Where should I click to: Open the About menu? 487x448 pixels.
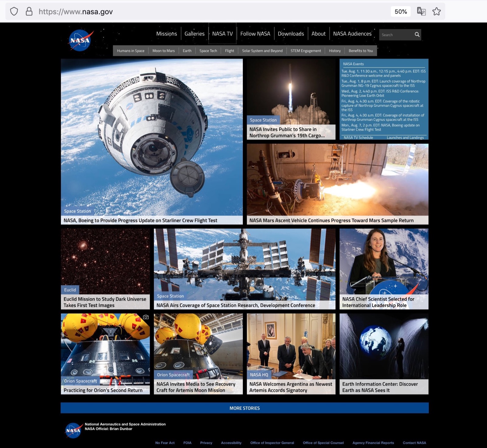(319, 34)
